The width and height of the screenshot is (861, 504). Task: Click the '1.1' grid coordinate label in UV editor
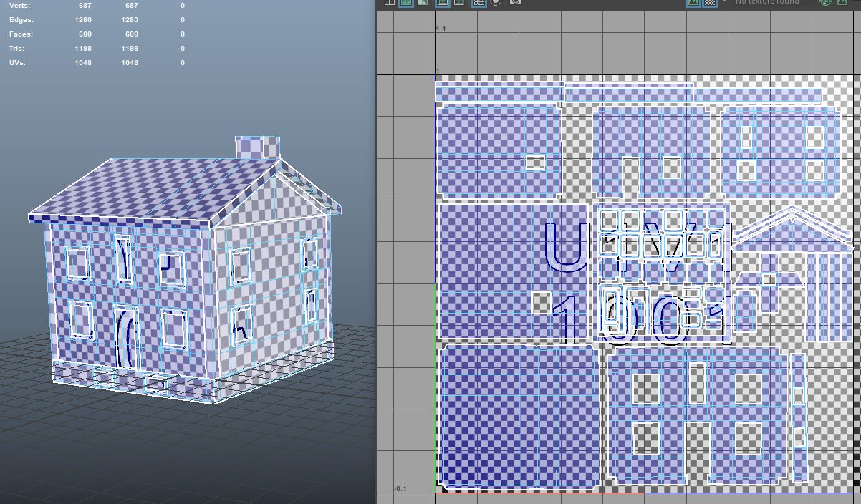[x=441, y=29]
